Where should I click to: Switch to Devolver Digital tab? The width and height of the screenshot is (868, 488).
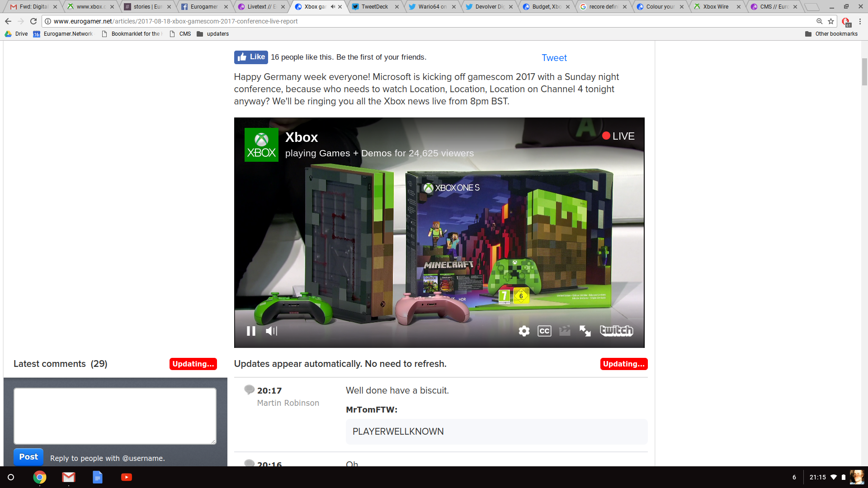coord(489,7)
